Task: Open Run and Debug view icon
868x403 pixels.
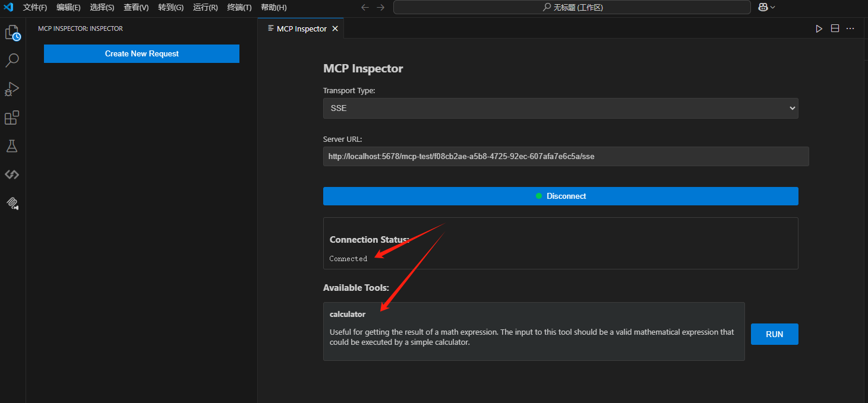Action: pos(12,89)
